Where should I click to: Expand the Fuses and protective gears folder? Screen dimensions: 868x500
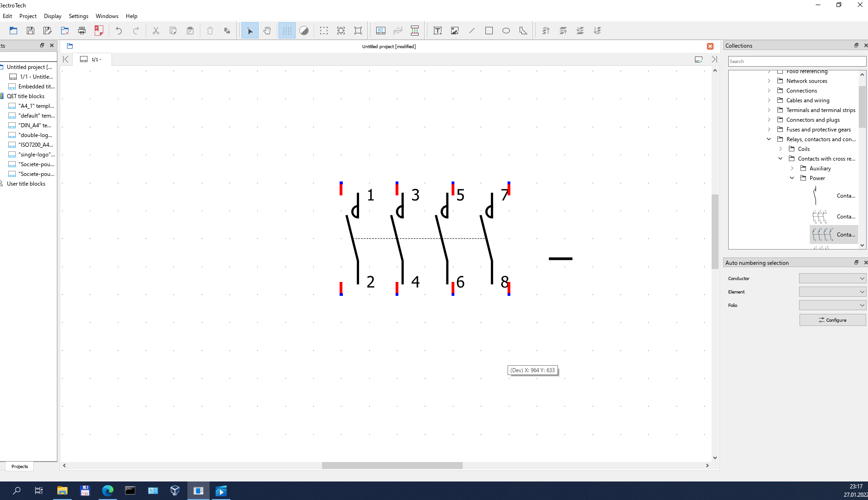pos(769,130)
